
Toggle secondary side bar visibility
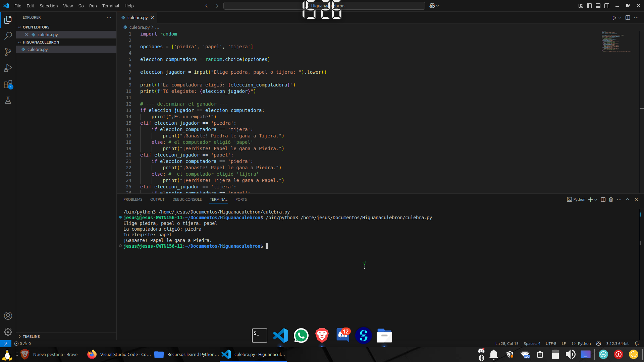click(607, 6)
